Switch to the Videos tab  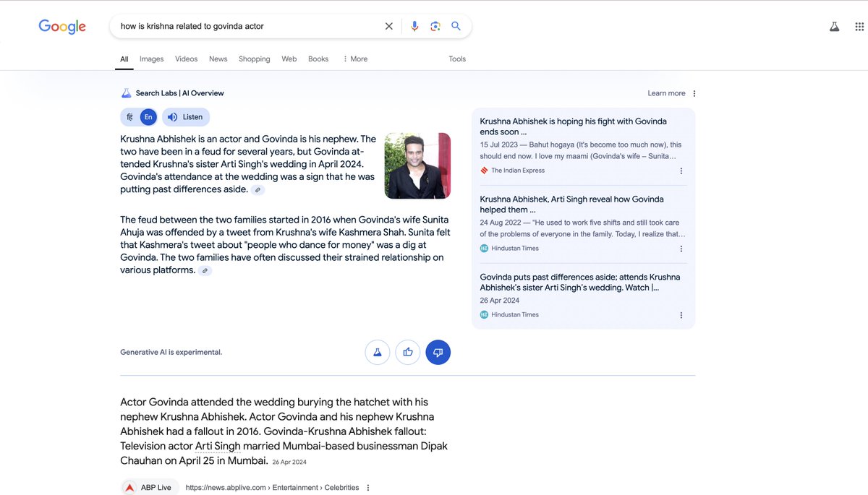coord(186,59)
